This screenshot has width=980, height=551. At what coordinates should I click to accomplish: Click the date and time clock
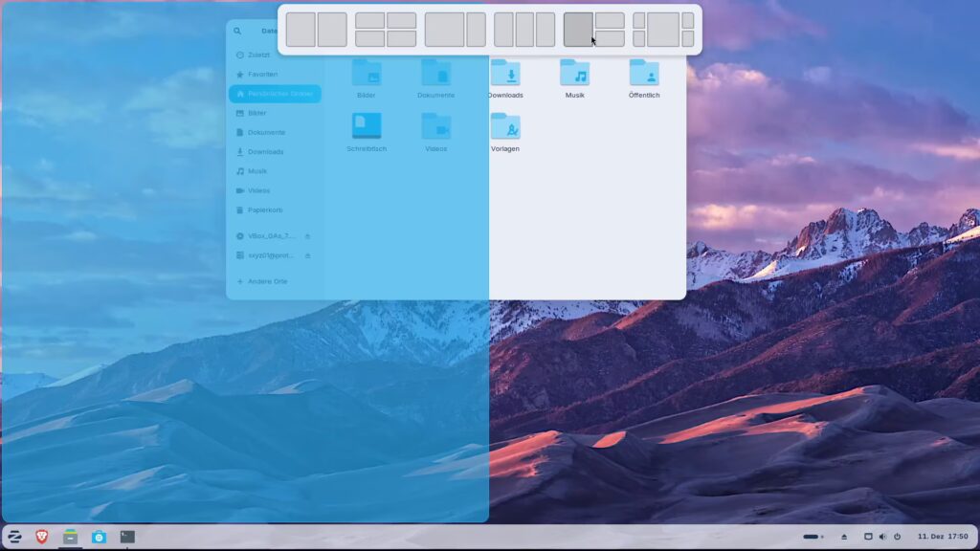[943, 537]
